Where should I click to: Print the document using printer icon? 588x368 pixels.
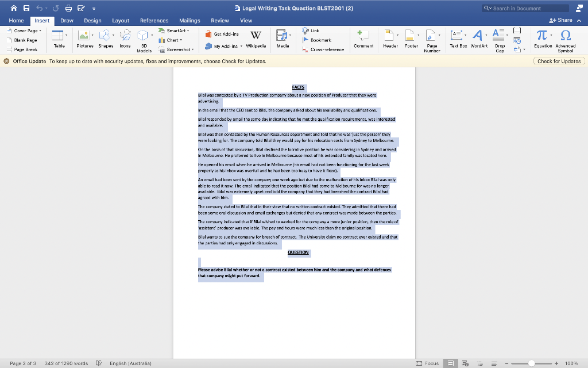(x=68, y=8)
